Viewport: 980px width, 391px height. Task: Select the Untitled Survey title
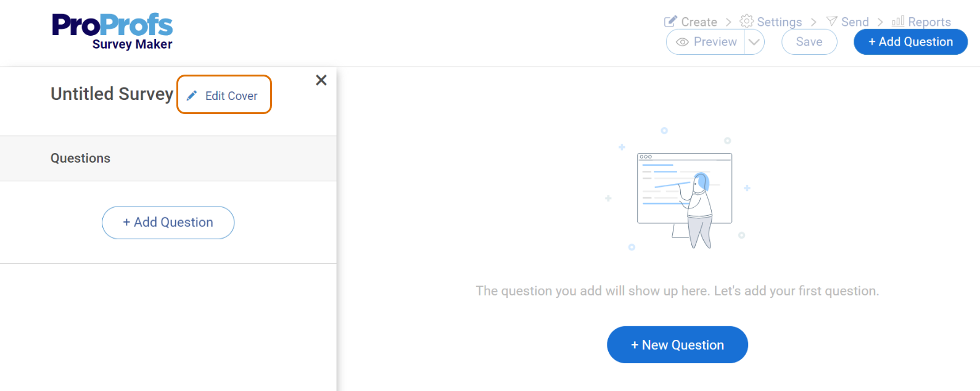click(112, 94)
